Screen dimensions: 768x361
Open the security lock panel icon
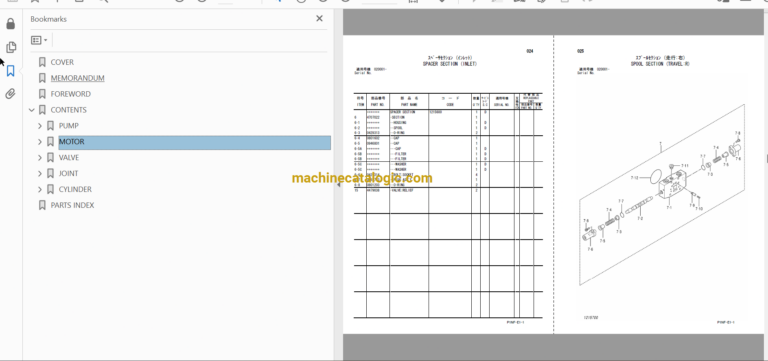pyautogui.click(x=10, y=24)
